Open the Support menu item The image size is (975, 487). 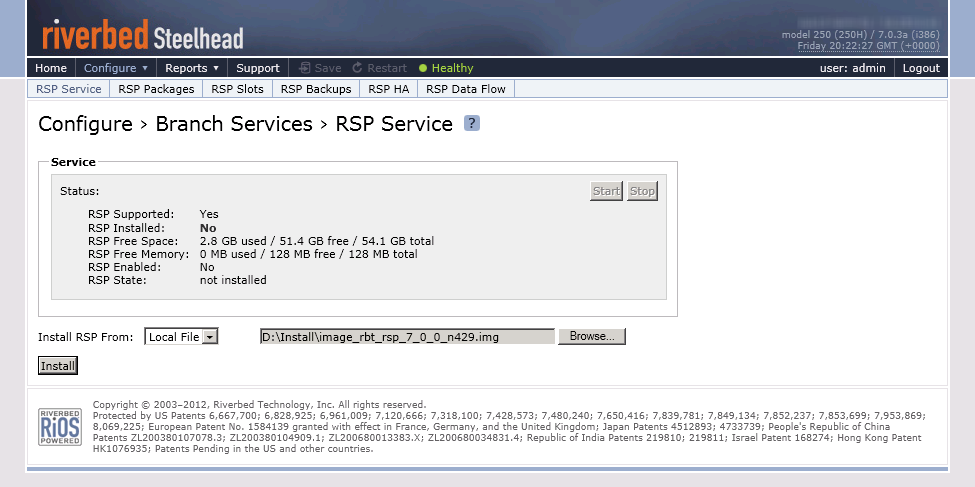coord(257,68)
